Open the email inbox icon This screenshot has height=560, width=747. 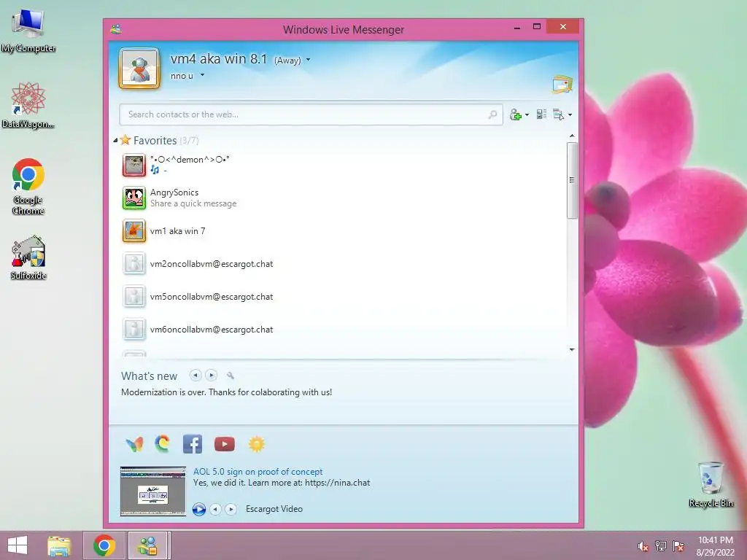point(562,85)
